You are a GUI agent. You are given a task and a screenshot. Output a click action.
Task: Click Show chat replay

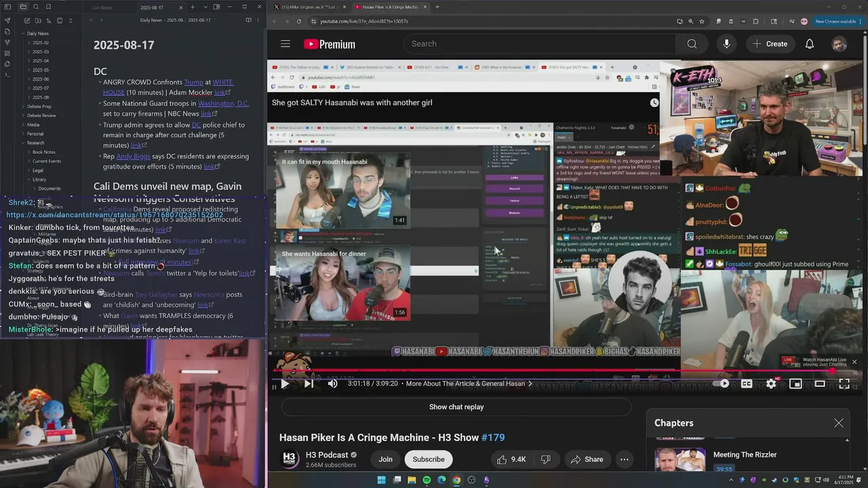(x=456, y=407)
